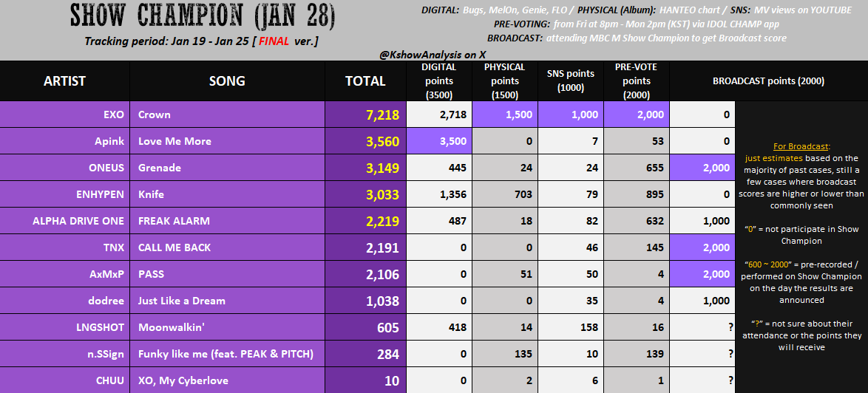The image size is (868, 393).
Task: Click LNGSHOT total score 605
Action: pos(365,327)
